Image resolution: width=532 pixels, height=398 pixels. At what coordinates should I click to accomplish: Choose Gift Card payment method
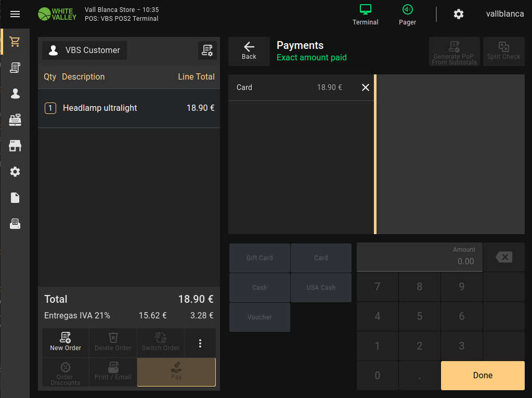259,258
